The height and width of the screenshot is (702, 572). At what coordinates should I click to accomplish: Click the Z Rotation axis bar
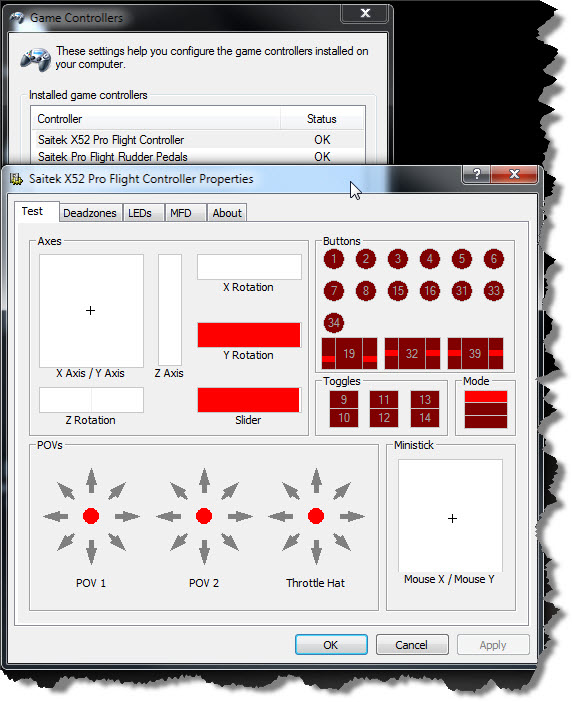[x=91, y=400]
